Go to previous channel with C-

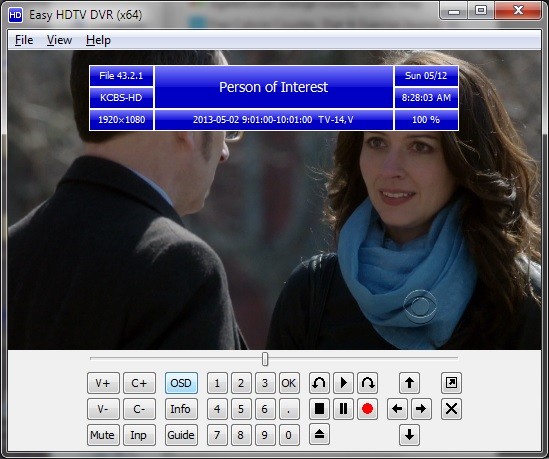point(139,409)
